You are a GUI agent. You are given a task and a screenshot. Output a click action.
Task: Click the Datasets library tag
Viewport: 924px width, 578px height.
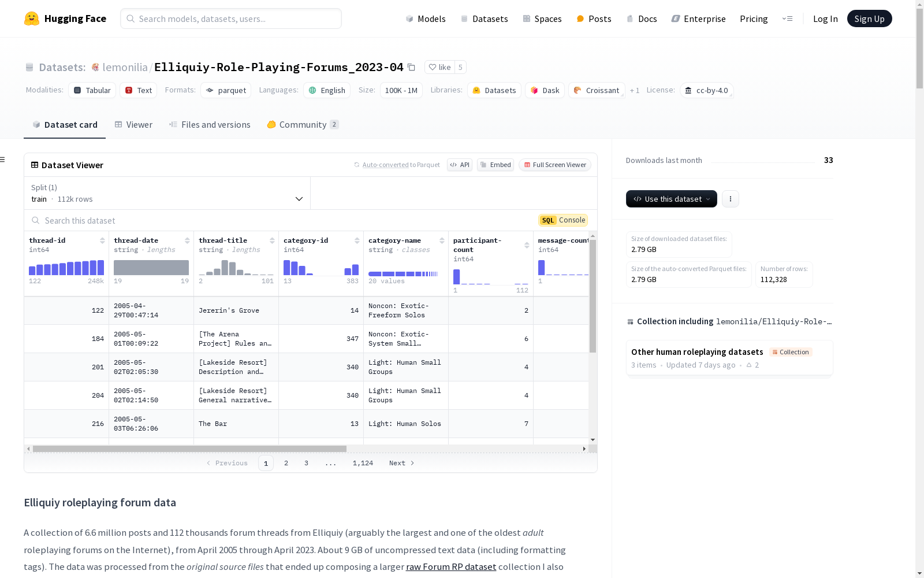pyautogui.click(x=494, y=90)
